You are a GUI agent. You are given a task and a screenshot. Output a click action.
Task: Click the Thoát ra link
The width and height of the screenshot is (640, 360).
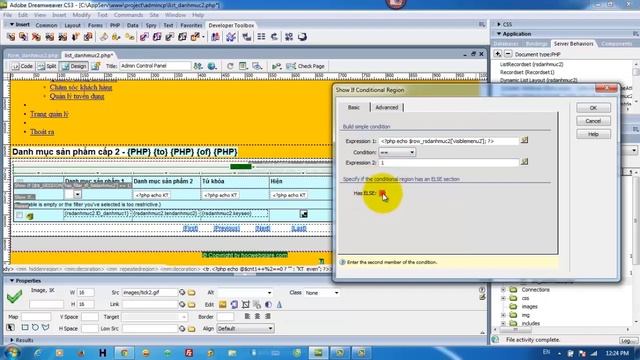pos(42,132)
